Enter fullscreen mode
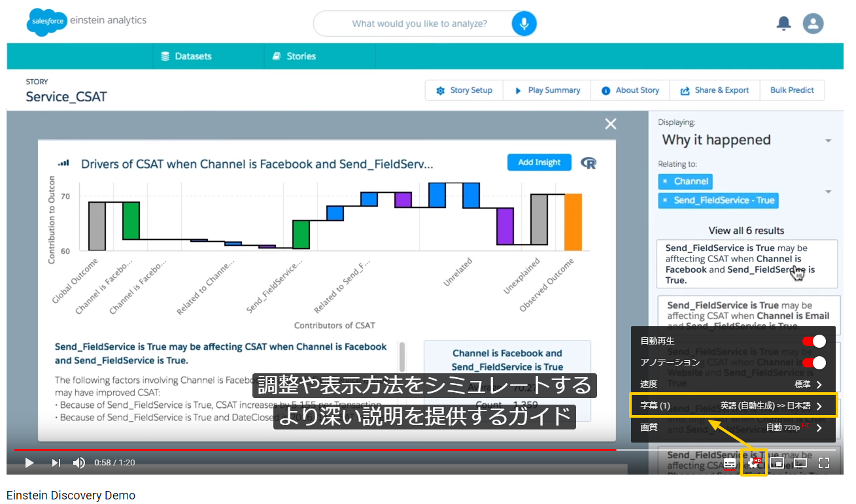The height and width of the screenshot is (504, 856). click(824, 463)
